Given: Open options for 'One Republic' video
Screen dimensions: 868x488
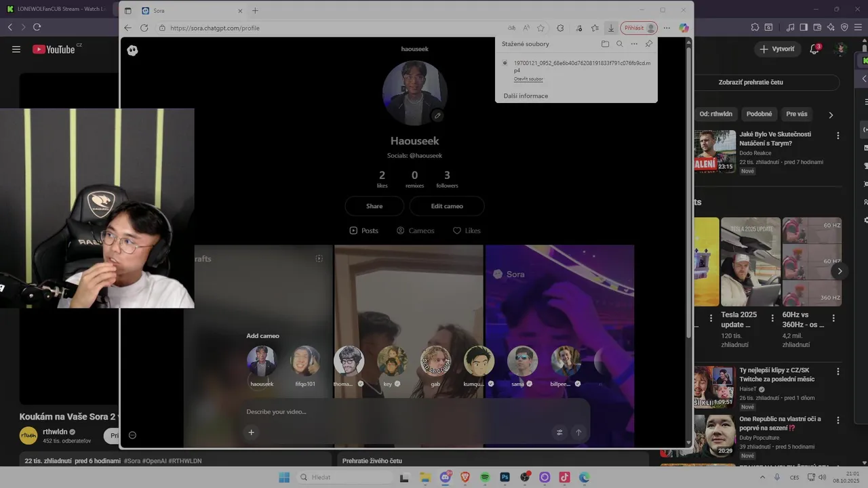Looking at the screenshot, I should [838, 420].
